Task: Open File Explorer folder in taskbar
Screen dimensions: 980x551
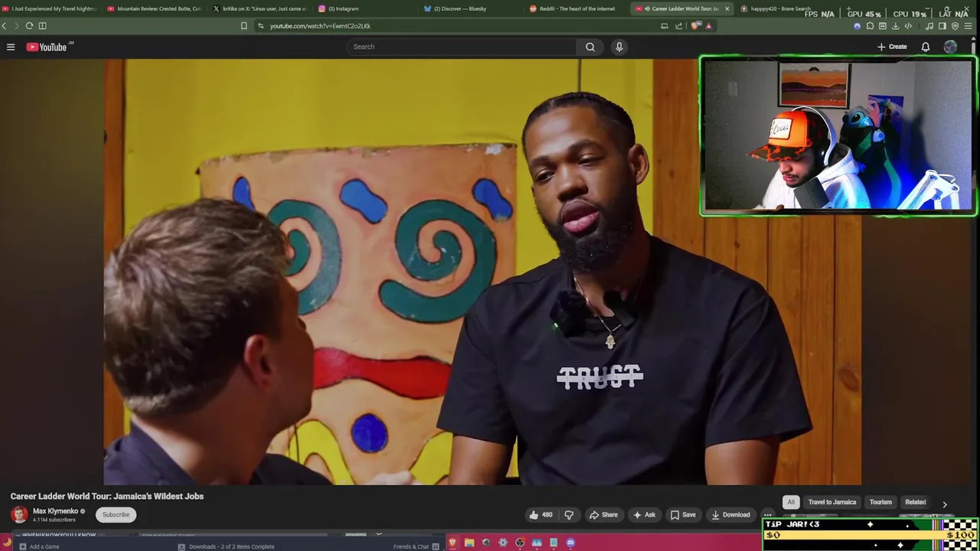Action: [x=469, y=543]
